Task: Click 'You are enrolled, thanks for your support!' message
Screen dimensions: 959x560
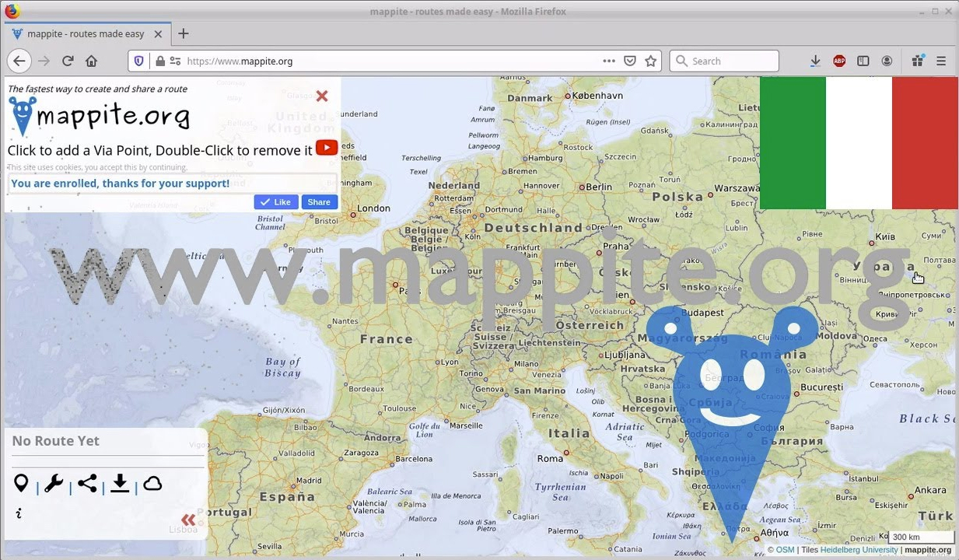Action: point(121,184)
